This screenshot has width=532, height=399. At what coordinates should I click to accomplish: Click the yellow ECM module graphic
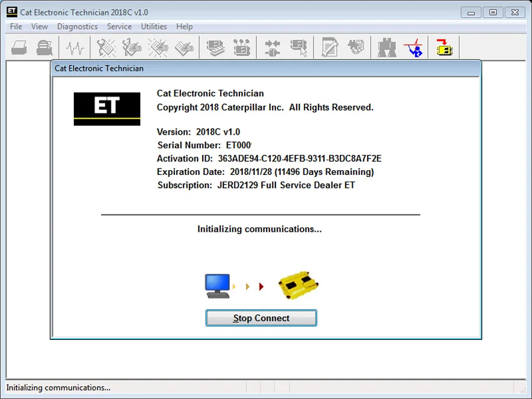pyautogui.click(x=299, y=285)
